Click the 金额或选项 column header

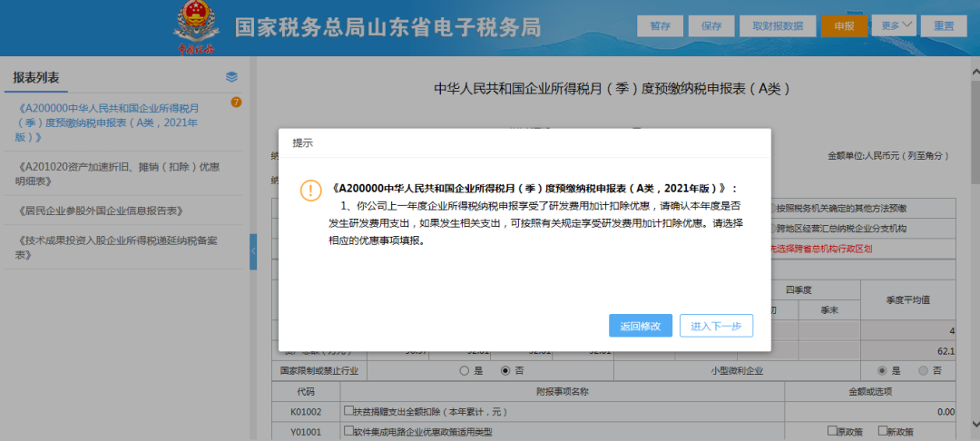[870, 392]
